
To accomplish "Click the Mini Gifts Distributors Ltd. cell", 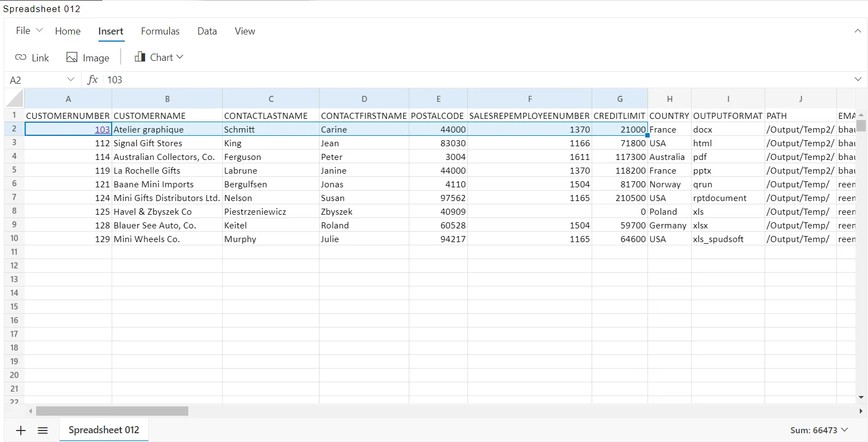I will pos(167,198).
